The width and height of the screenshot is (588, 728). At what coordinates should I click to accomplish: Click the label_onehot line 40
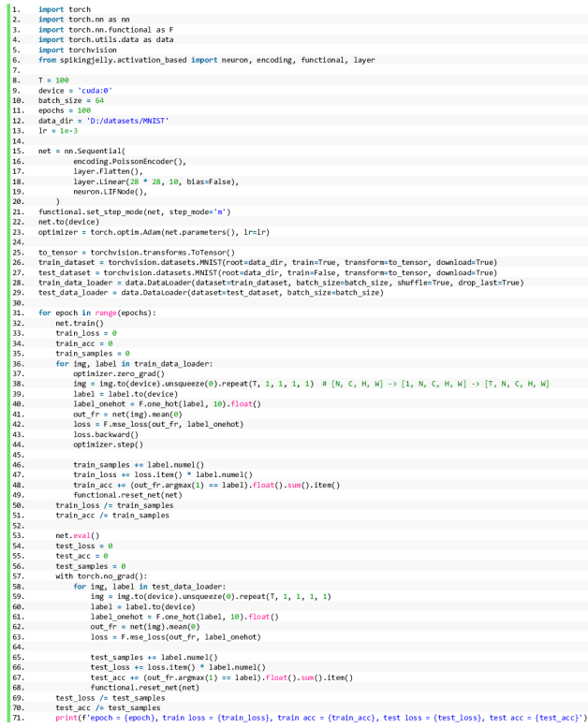click(168, 404)
